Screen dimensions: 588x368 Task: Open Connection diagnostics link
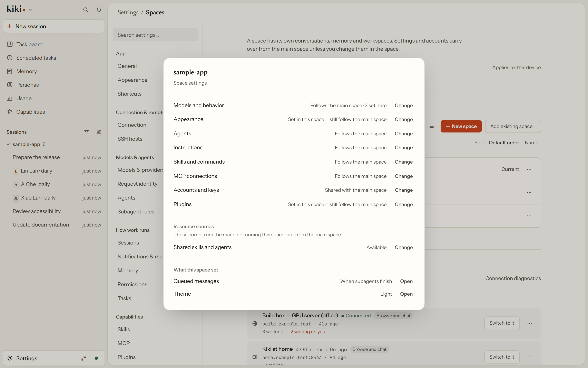[513, 278]
